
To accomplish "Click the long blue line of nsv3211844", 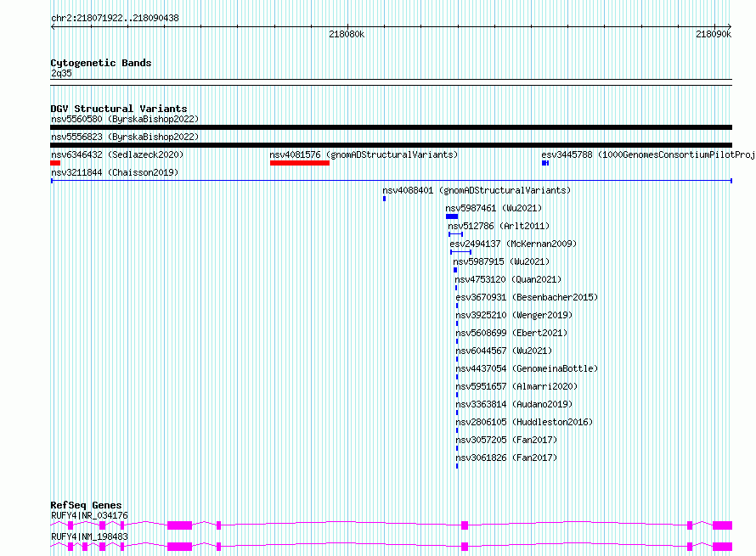I will click(x=391, y=181).
